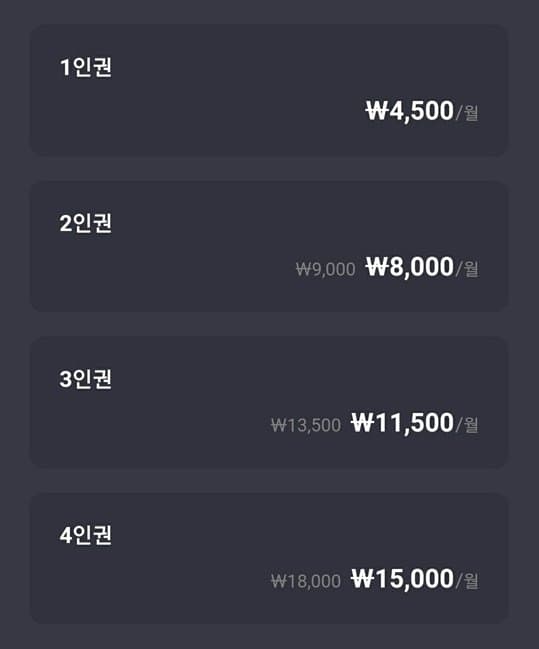Image resolution: width=539 pixels, height=649 pixels.
Task: Click the ₩4,500 monthly price
Action: tap(409, 111)
